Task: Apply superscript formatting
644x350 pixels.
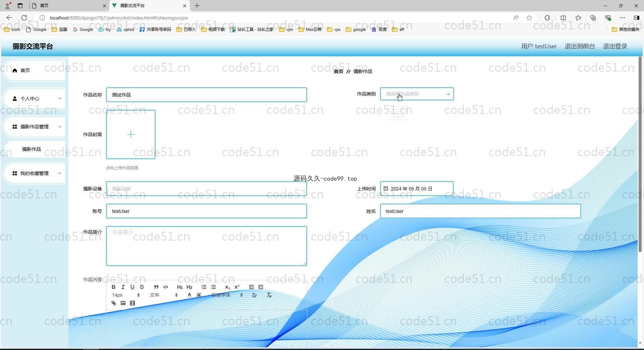Action: click(237, 287)
